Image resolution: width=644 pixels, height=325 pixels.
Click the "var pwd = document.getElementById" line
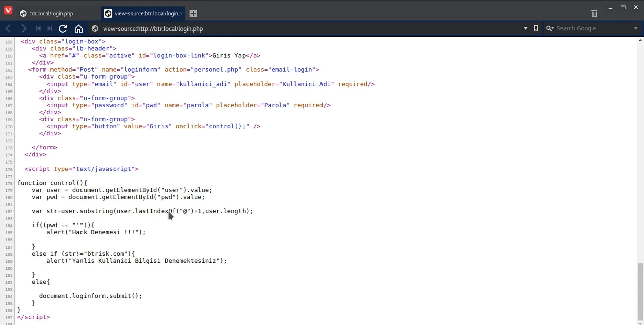(118, 197)
